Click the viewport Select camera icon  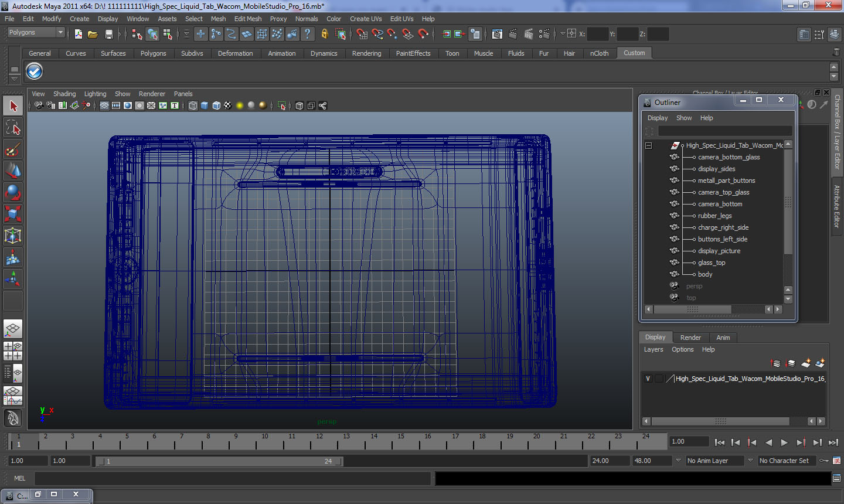(39, 105)
